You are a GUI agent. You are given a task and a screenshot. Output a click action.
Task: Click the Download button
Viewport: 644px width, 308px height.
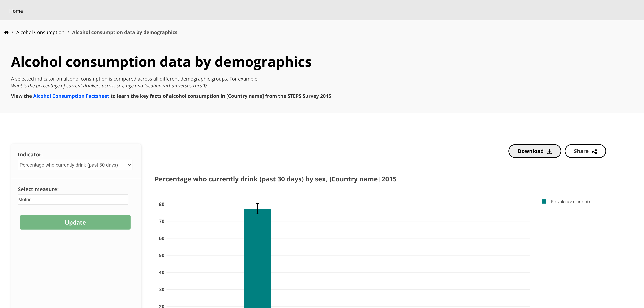(535, 151)
